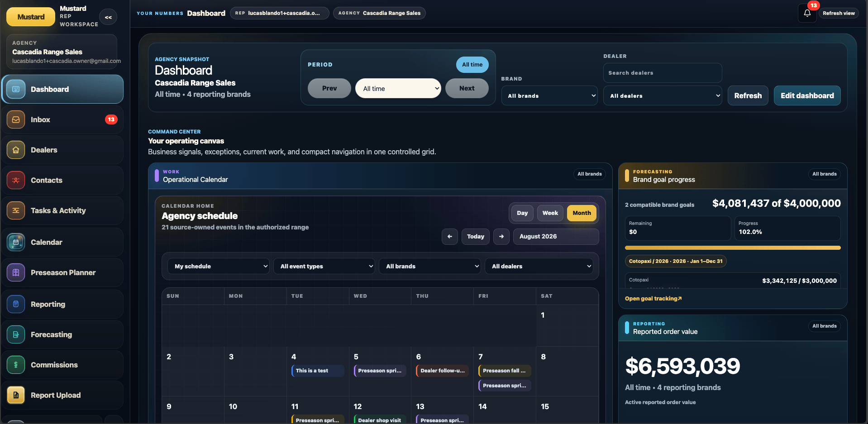Open the Forecasting sidebar icon
The width and height of the screenshot is (868, 424).
pos(16,334)
